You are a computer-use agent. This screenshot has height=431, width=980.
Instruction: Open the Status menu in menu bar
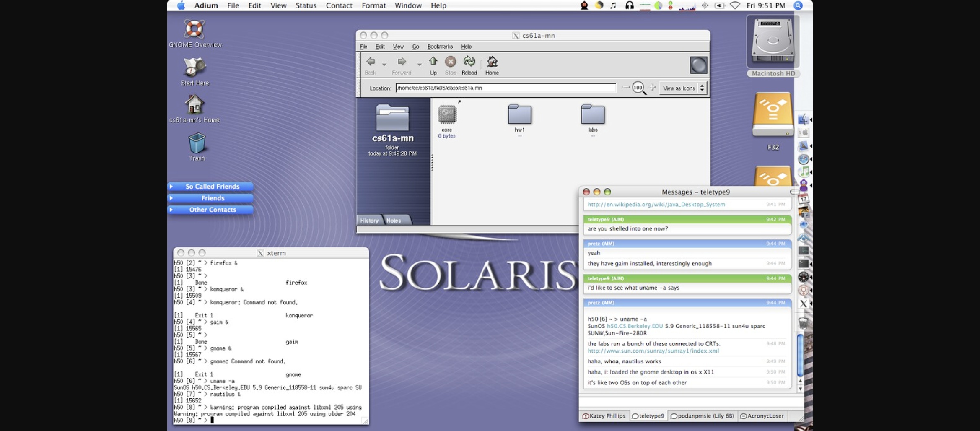pyautogui.click(x=306, y=5)
